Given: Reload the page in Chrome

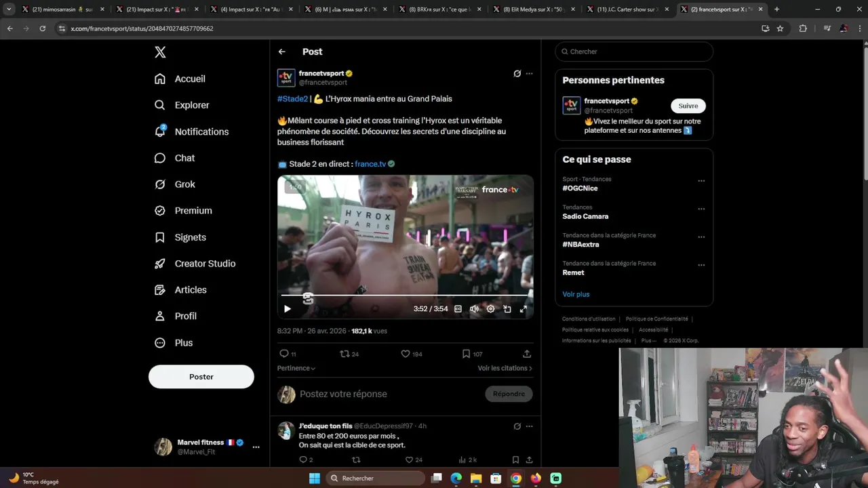Looking at the screenshot, I should pos(42,28).
